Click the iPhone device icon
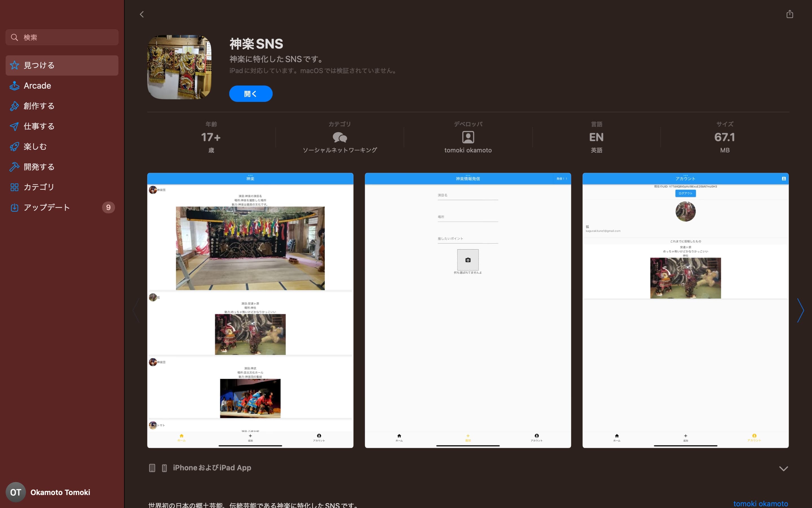Viewport: 812px width, 508px height. (164, 468)
